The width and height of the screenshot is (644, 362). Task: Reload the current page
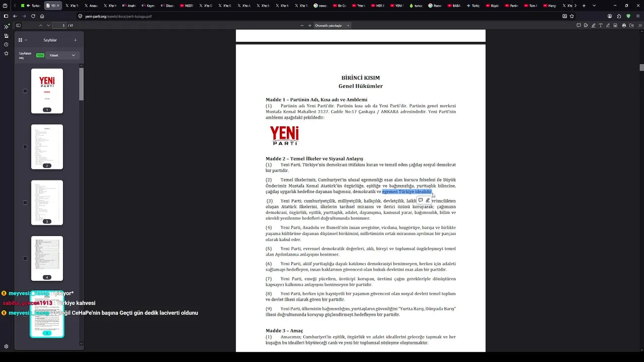(x=33, y=16)
